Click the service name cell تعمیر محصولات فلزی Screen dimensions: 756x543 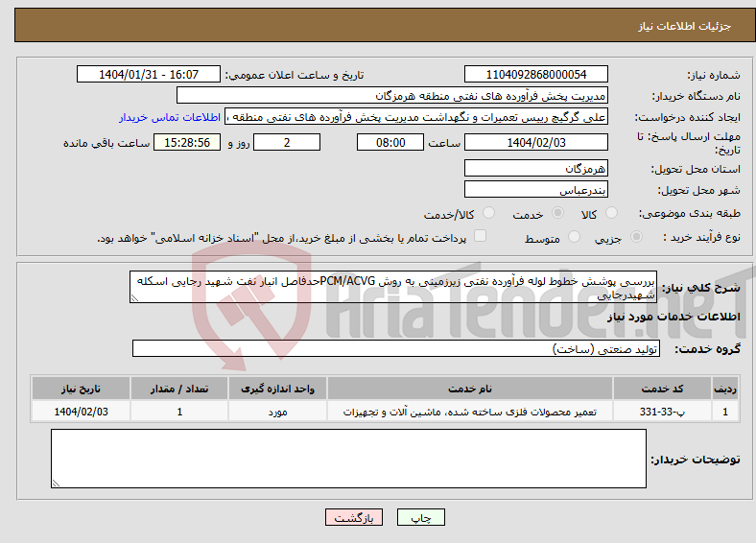(469, 412)
